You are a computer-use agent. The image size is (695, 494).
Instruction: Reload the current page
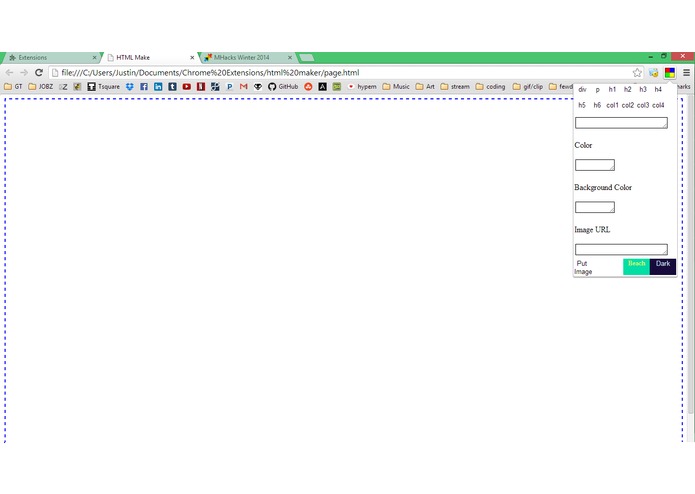(x=39, y=72)
